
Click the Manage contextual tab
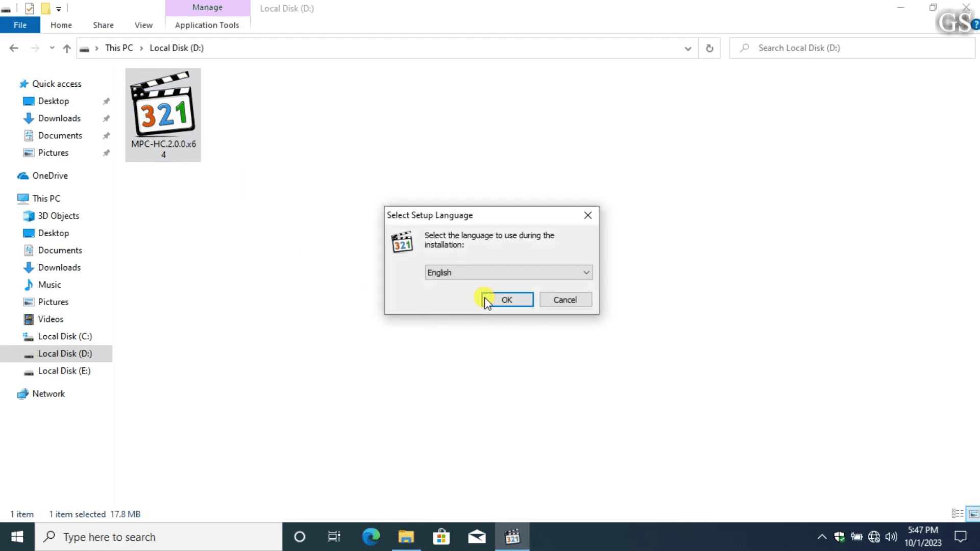click(x=207, y=8)
